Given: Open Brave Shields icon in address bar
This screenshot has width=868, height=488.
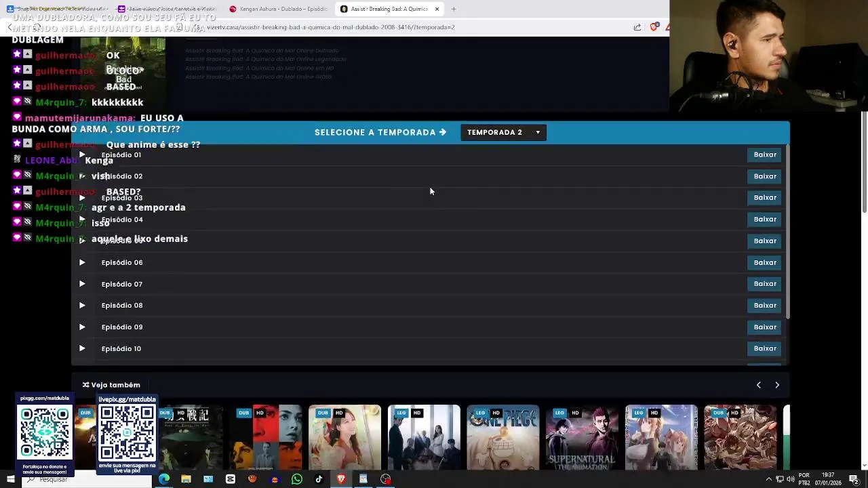Looking at the screenshot, I should (x=654, y=27).
